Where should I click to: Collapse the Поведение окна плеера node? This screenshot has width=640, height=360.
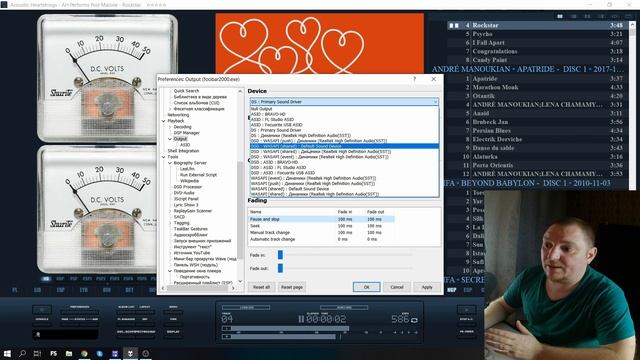[170, 271]
